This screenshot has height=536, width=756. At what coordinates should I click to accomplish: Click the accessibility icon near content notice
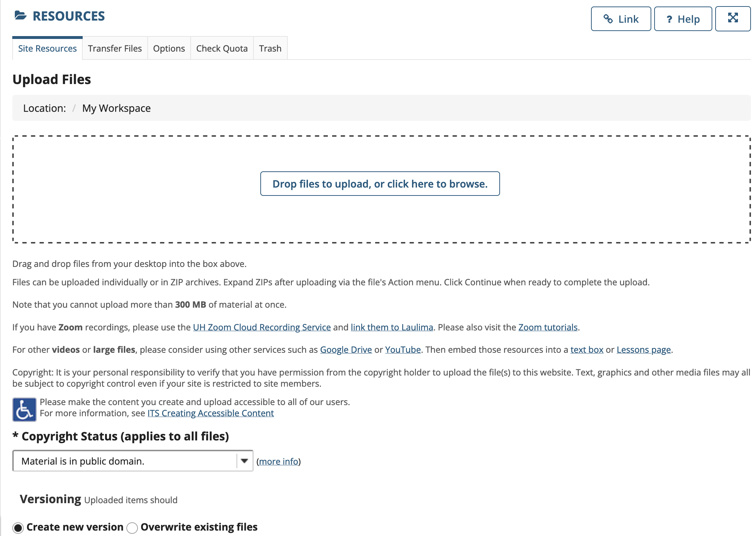pos(24,407)
